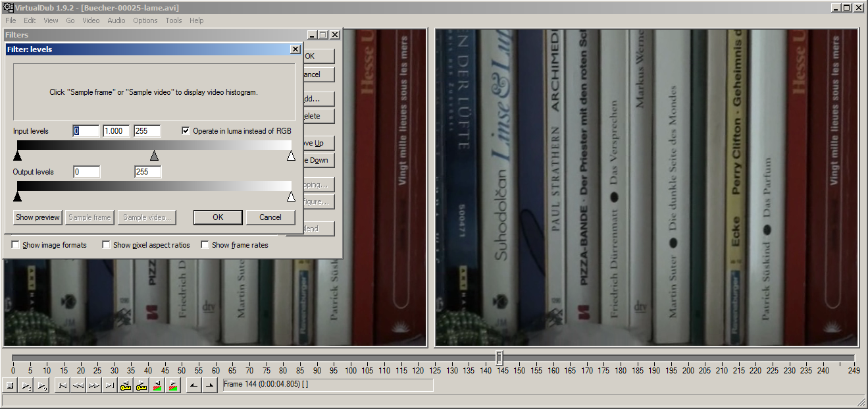The width and height of the screenshot is (868, 409).
Task: Jump to the previous scene change
Action: [x=157, y=386]
